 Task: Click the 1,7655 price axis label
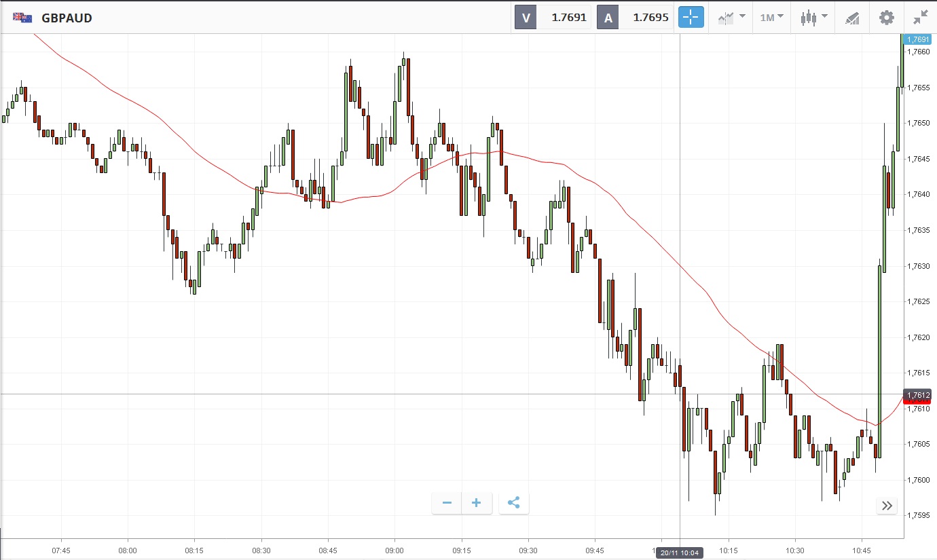919,88
